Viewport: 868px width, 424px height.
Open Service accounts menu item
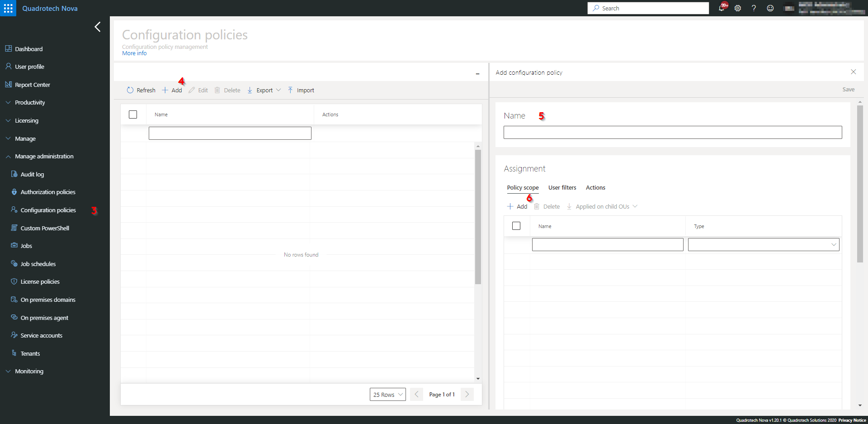tap(41, 335)
